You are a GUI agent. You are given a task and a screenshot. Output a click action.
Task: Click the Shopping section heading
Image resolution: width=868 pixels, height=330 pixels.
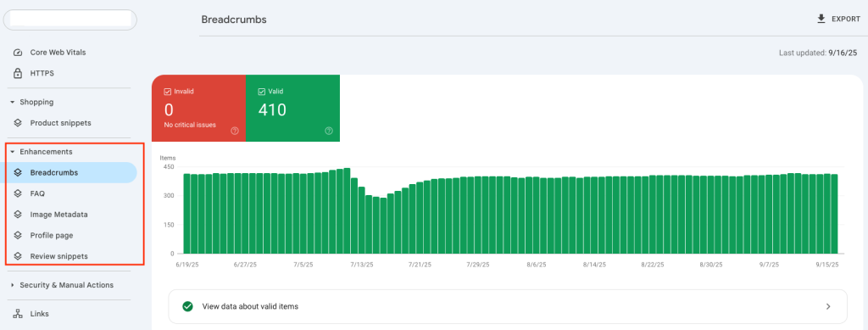coord(36,103)
